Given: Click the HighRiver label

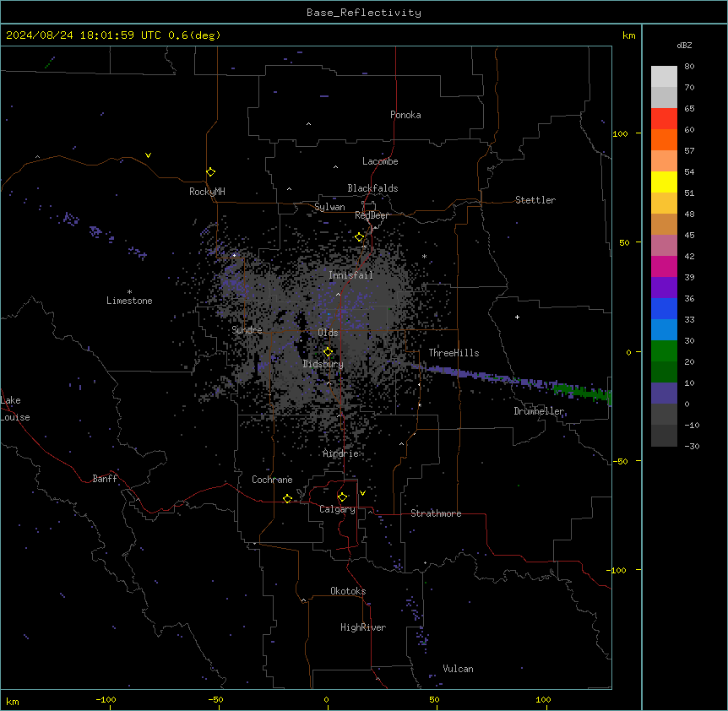Looking at the screenshot, I should [363, 627].
